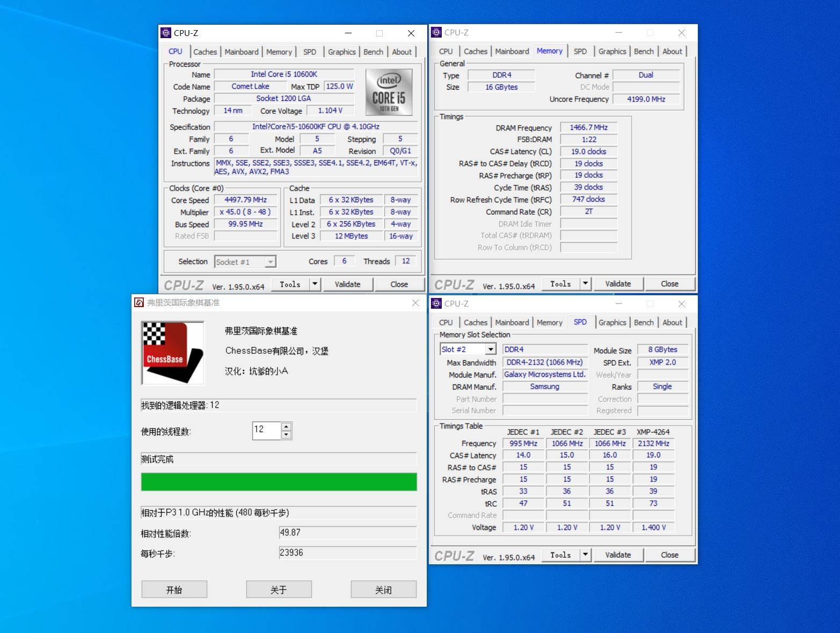Screen dimensions: 840x633
Task: Click the Max Bandwidth value DDR4-2132 (1066 MHz)
Action: point(545,362)
